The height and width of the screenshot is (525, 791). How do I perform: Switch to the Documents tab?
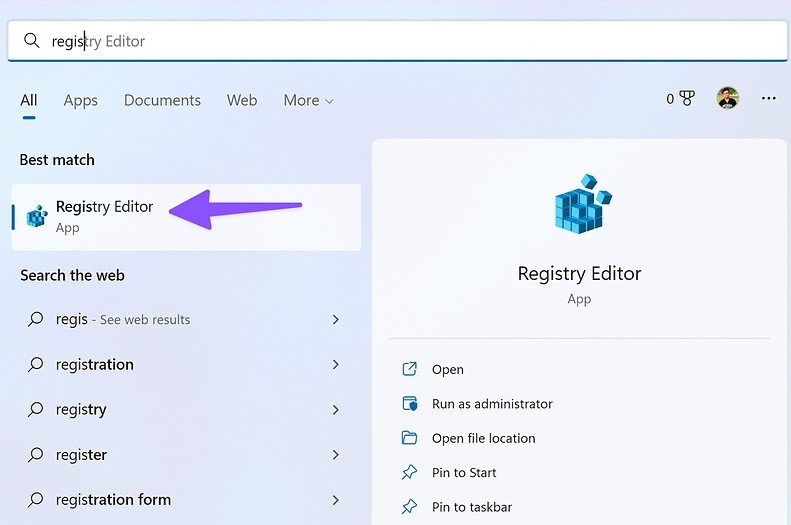tap(162, 100)
